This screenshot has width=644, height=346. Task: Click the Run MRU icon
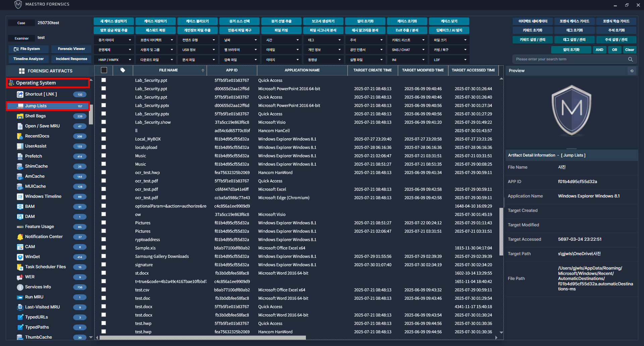[20, 297]
